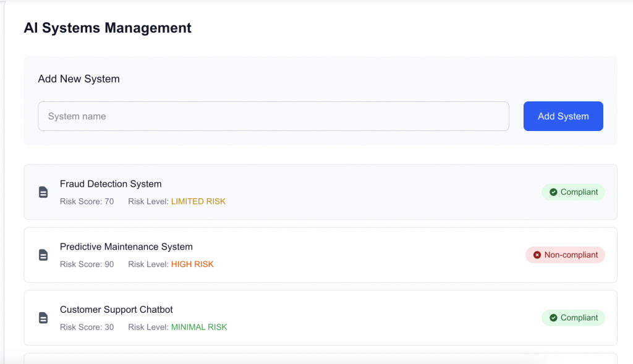This screenshot has height=364, width=633.
Task: Toggle the Compliant badge for Fraud Detection System
Action: pyautogui.click(x=573, y=192)
